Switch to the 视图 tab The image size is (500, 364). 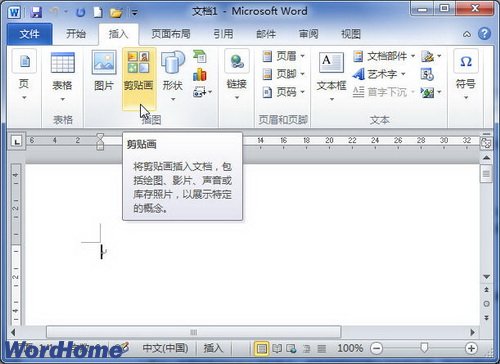pyautogui.click(x=351, y=34)
